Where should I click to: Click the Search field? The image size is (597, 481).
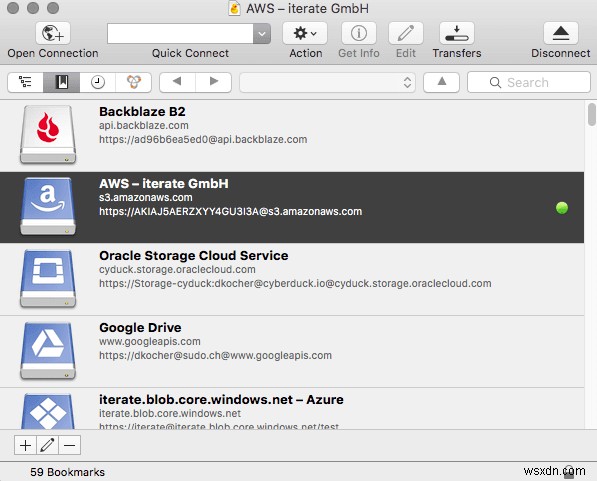tap(528, 82)
